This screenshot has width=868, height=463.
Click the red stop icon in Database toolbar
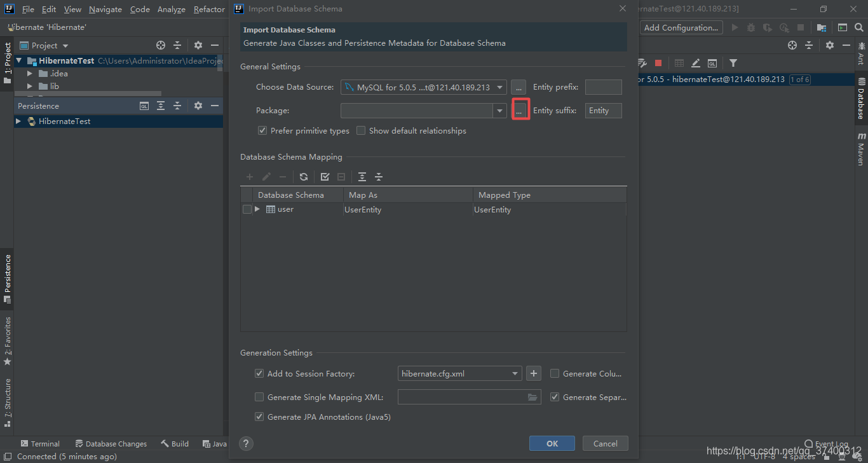point(658,63)
